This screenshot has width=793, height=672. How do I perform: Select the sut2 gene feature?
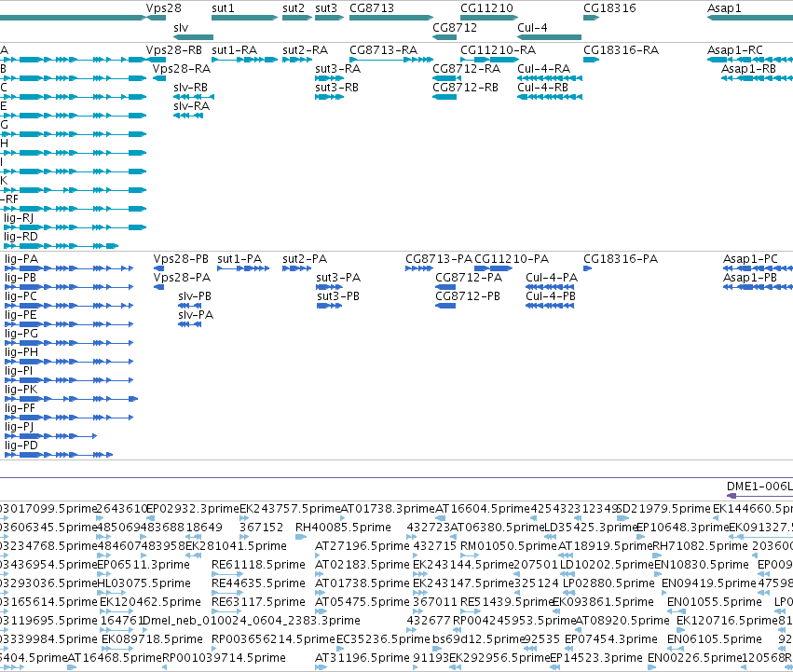click(x=297, y=18)
